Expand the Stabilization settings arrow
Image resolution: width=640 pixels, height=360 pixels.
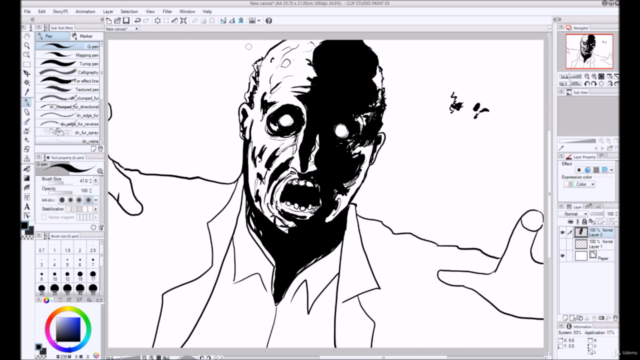96,209
